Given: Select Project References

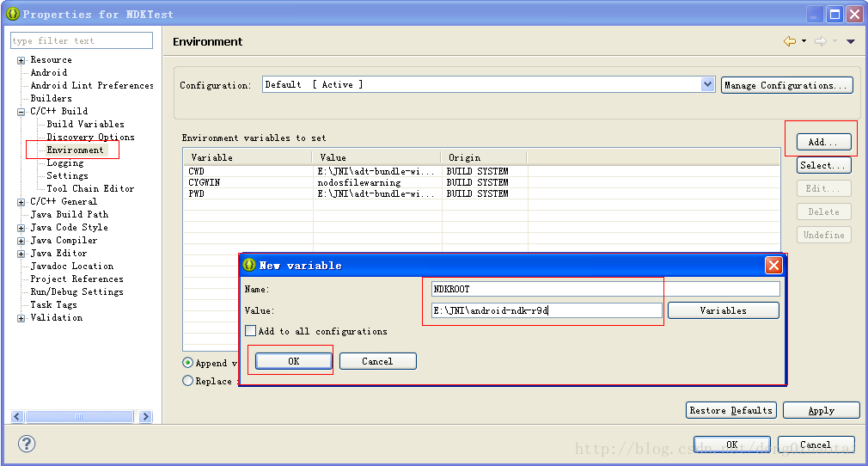Looking at the screenshot, I should (77, 279).
